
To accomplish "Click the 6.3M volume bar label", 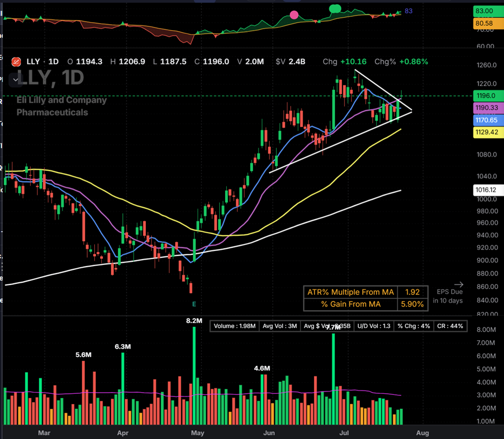I will point(123,347).
